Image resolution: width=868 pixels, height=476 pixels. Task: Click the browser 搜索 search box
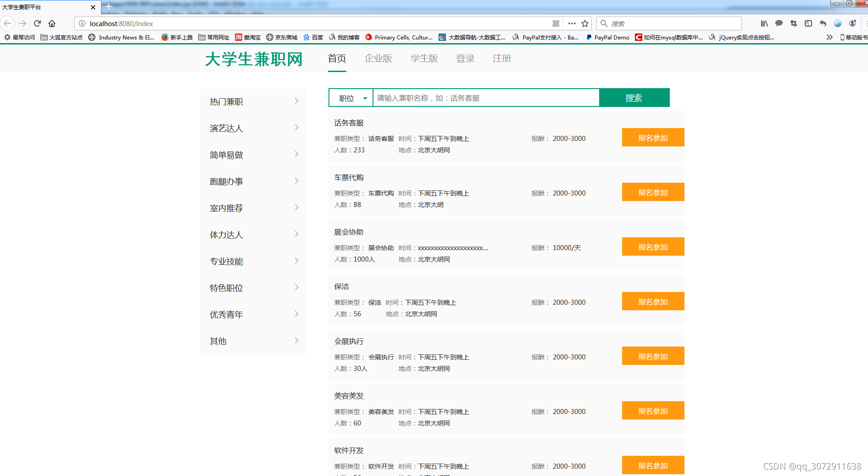(x=669, y=23)
